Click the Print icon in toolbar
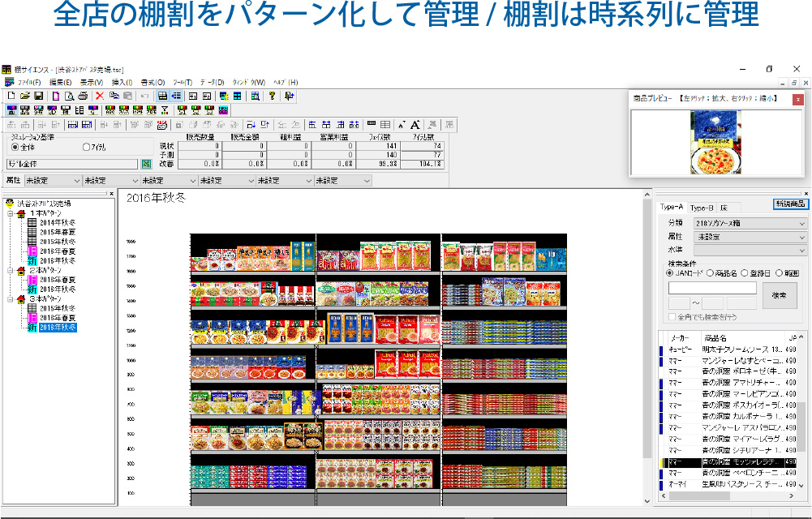Viewport: 812px width, 519px height. pyautogui.click(x=82, y=96)
